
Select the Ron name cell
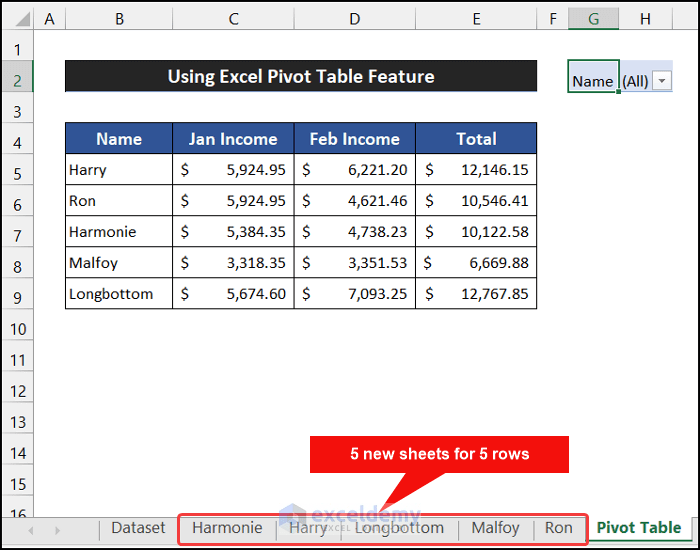[x=119, y=200]
